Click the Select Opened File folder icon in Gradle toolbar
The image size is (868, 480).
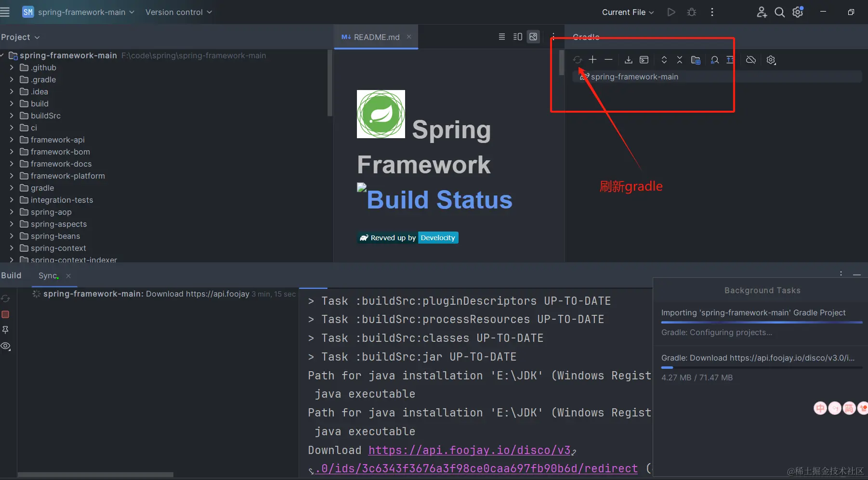point(696,60)
